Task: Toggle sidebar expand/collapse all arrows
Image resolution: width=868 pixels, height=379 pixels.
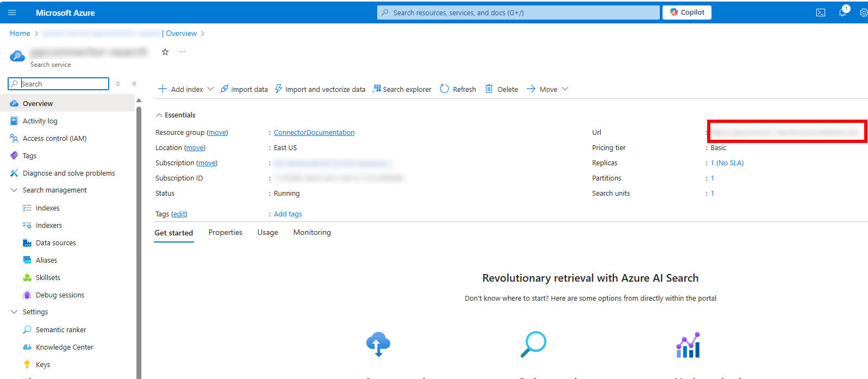Action: point(118,84)
